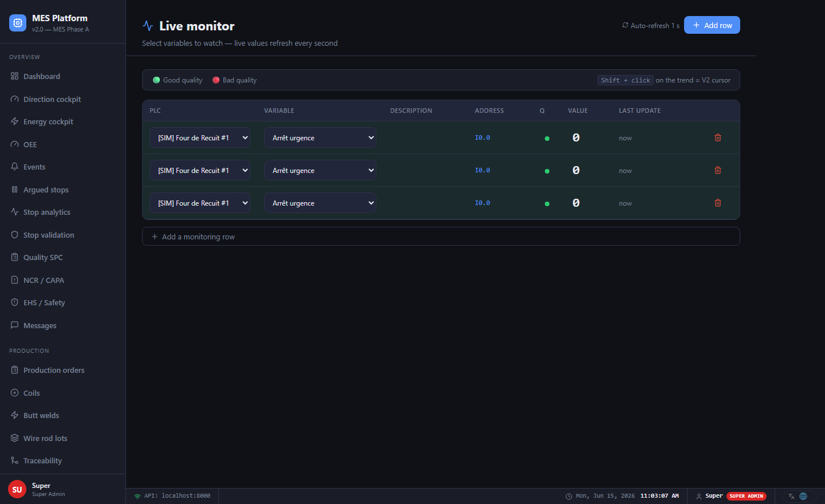Click the wifi API connection icon
This screenshot has width=825, height=504.
point(137,496)
